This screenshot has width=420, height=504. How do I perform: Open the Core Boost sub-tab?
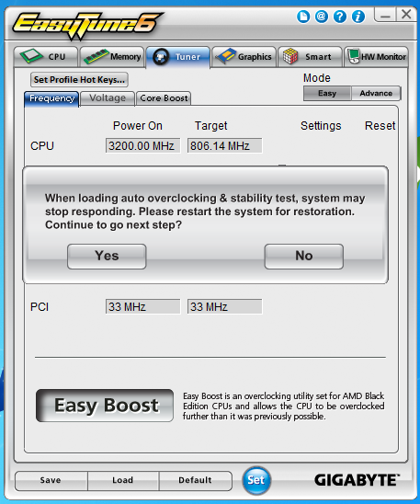(x=164, y=98)
